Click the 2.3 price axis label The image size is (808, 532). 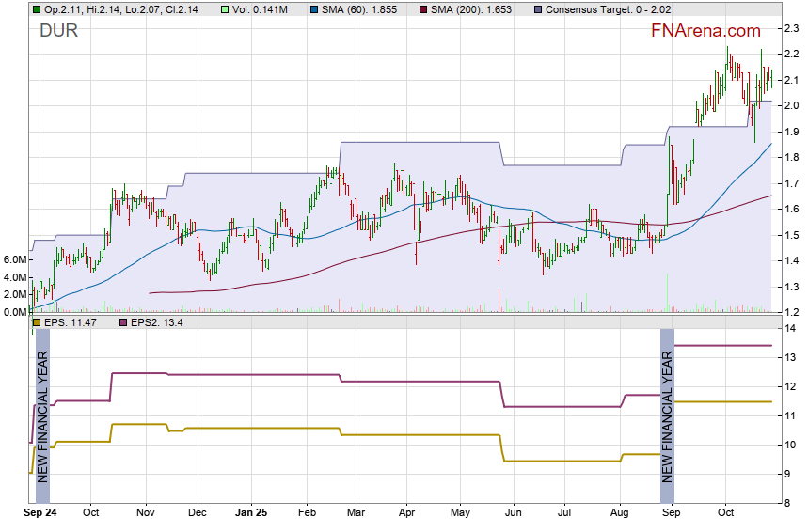(792, 30)
